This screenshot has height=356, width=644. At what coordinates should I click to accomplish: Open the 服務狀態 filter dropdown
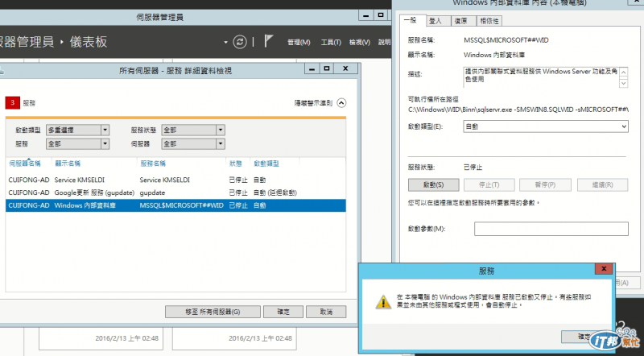tap(193, 130)
